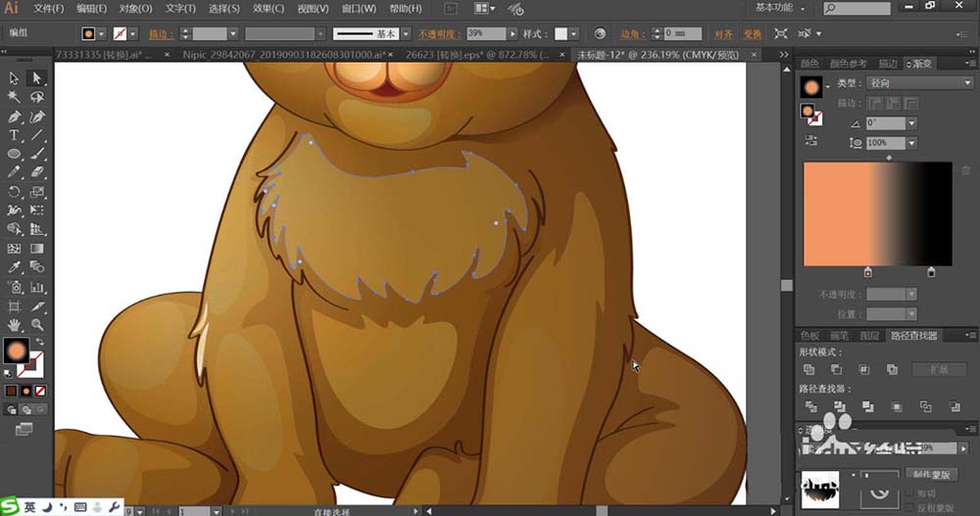Select the Eyedropper tool

tap(14, 267)
